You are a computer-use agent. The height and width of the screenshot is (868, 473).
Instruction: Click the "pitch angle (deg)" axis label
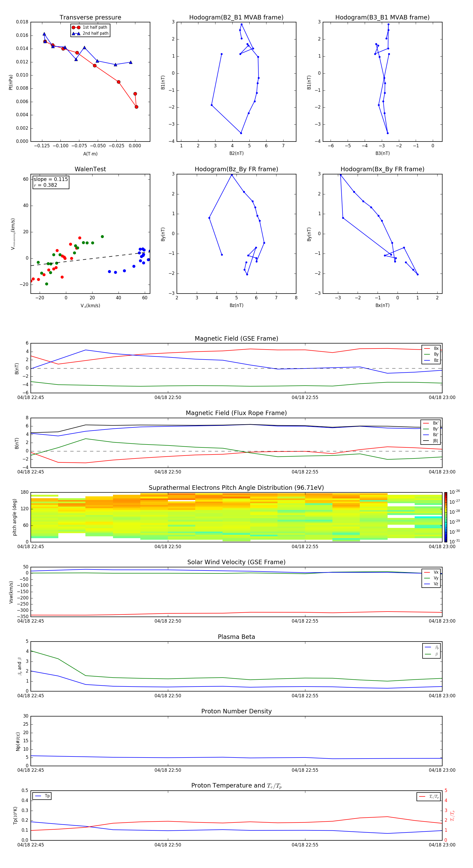coord(14,517)
